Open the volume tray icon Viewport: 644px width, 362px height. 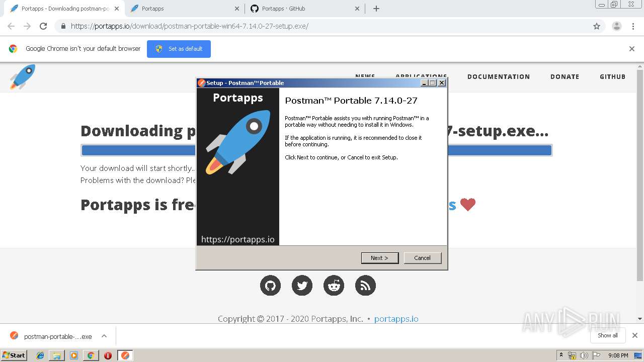pyautogui.click(x=584, y=355)
